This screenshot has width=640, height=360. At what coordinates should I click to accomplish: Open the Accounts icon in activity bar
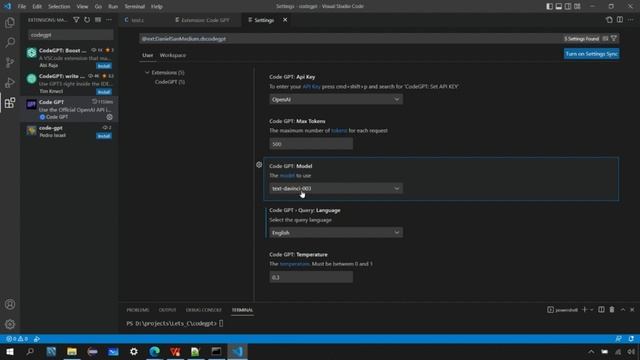tap(10, 304)
